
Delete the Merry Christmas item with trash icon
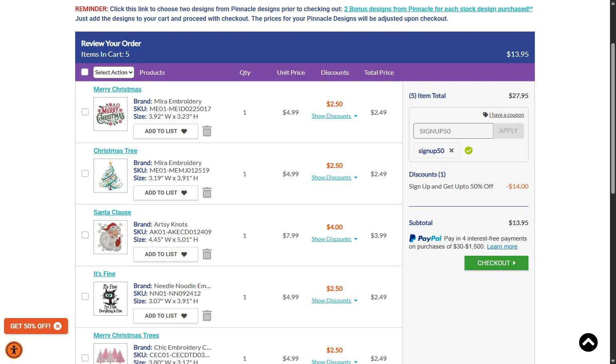tap(207, 131)
